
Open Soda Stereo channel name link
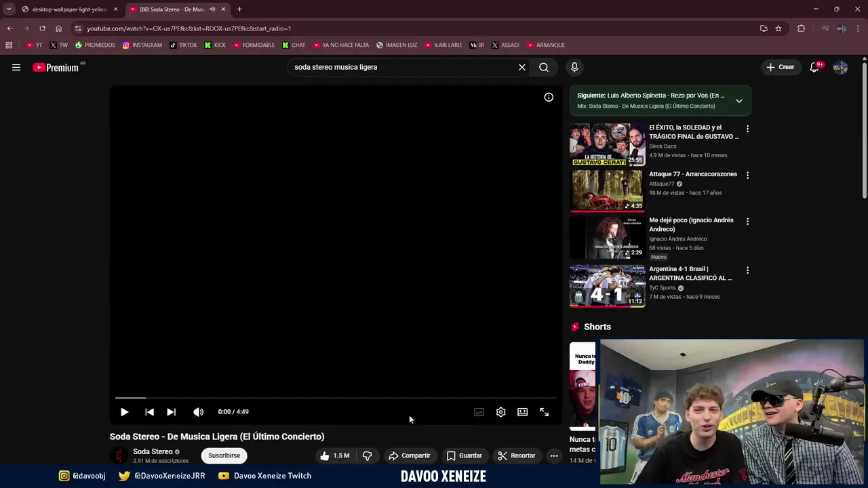[x=153, y=451]
